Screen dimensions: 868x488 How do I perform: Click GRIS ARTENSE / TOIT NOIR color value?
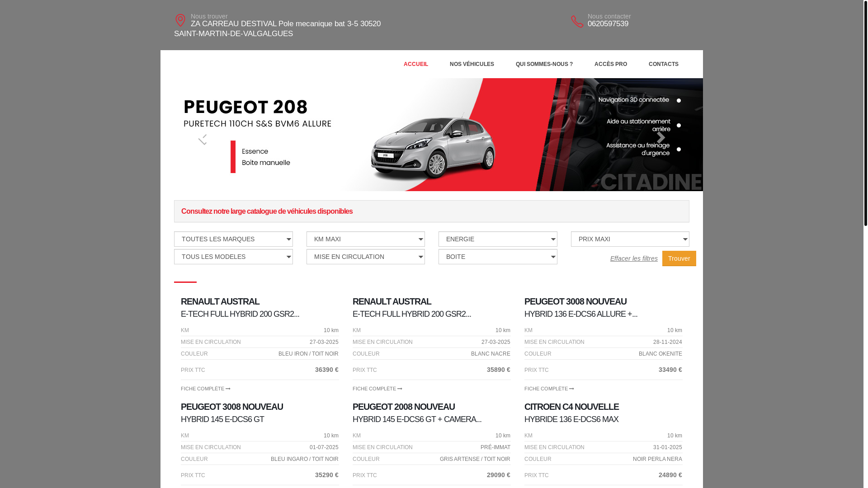pyautogui.click(x=475, y=459)
